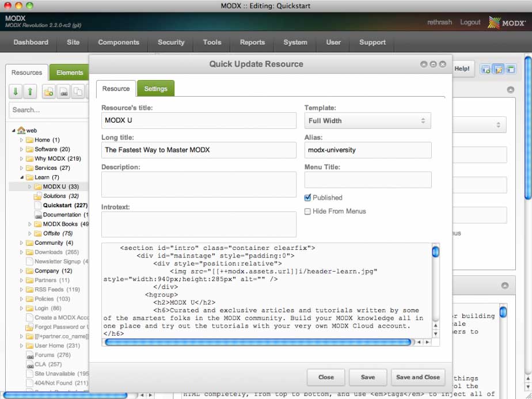Uncheck the Published checkbox
532x399 pixels.
pos(307,197)
